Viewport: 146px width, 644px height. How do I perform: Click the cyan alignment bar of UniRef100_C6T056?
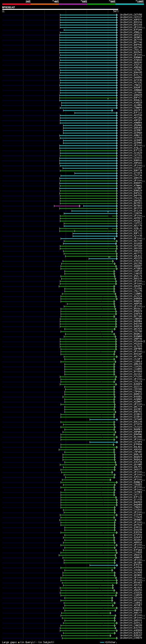(89, 15)
